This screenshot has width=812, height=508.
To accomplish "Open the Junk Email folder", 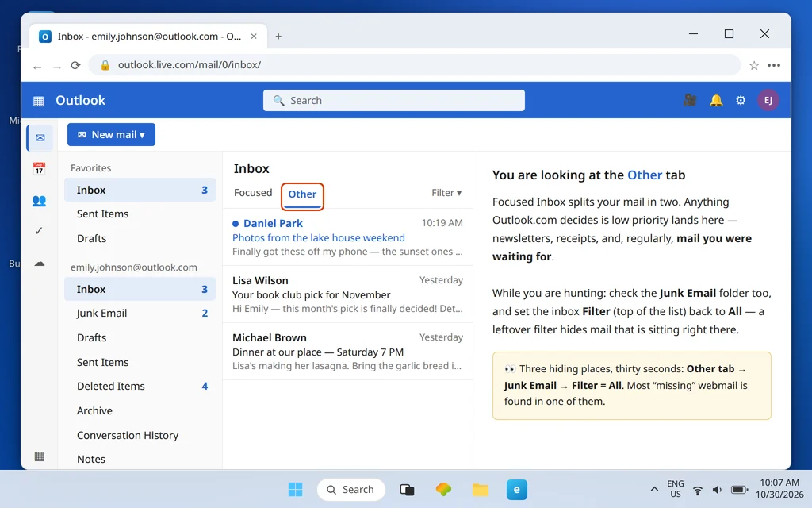I will point(140,313).
